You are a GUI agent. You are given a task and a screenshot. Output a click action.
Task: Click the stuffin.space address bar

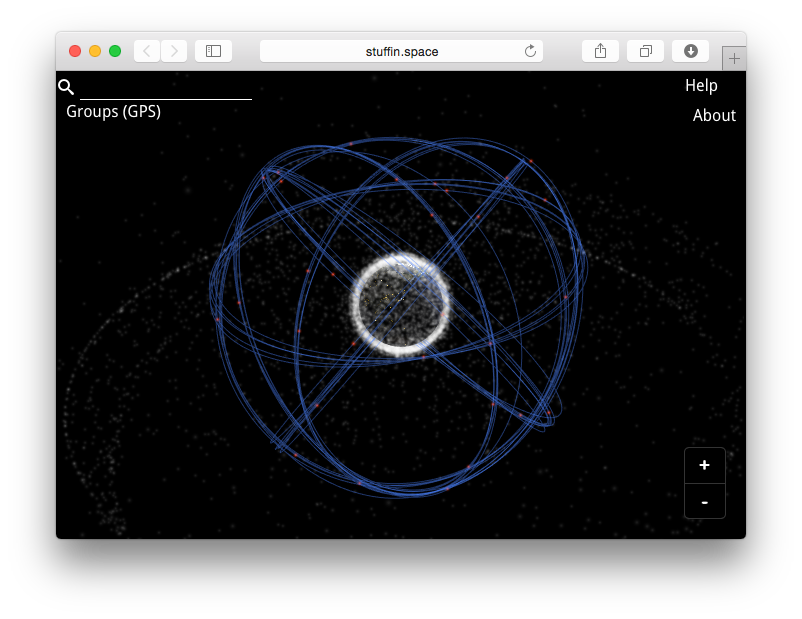point(401,51)
